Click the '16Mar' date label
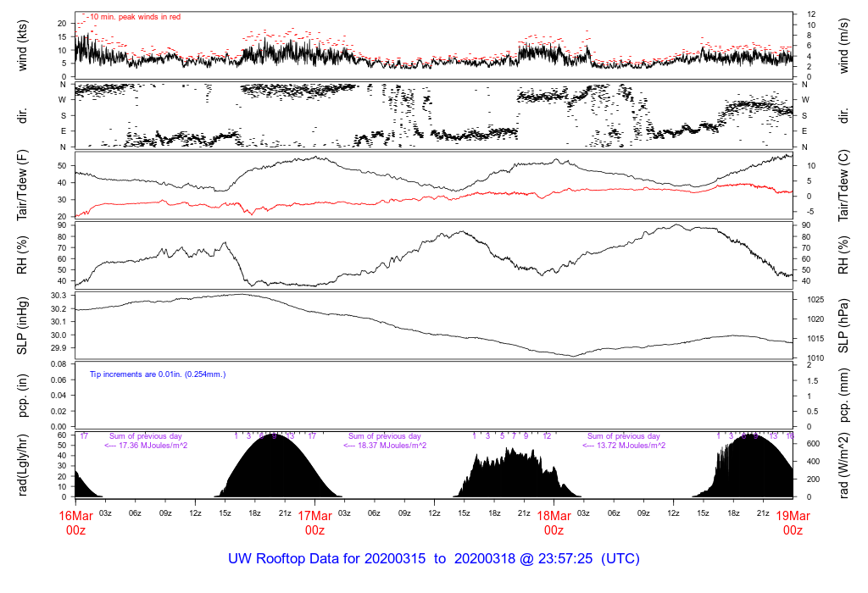The width and height of the screenshot is (868, 593). [x=75, y=516]
